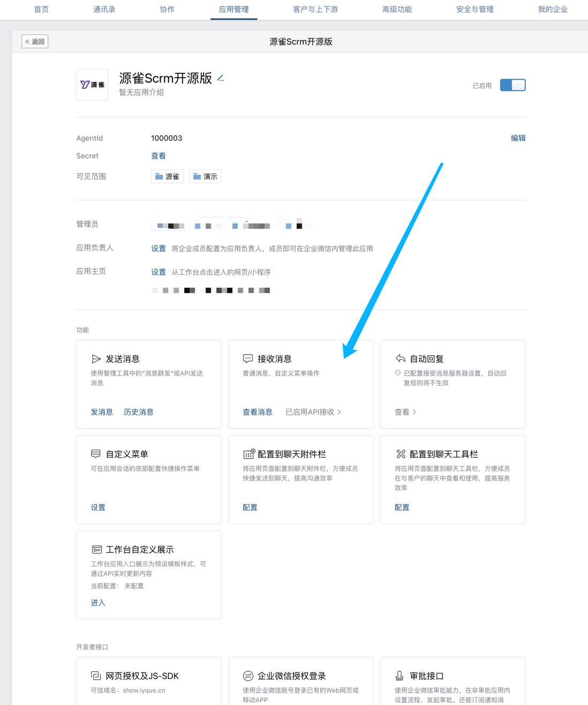Click the 网页授权及JS-SDK card title
Image resolution: width=588 pixels, height=705 pixels.
pos(142,676)
